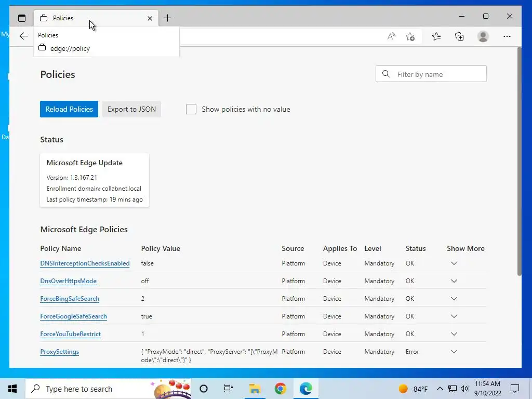Click the Policy Name column header
This screenshot has height=399, width=532.
[x=60, y=248]
